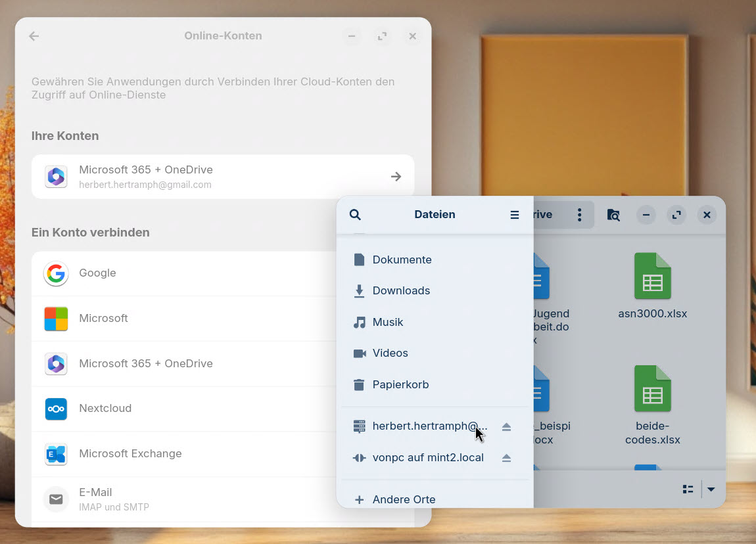The image size is (756, 544).
Task: Select the beide-codes.xlsx spreadsheet
Action: click(x=652, y=405)
